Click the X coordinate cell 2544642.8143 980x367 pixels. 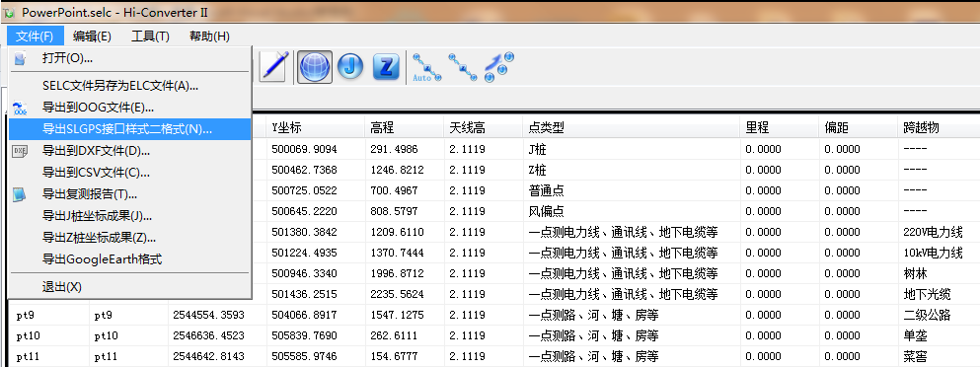(x=217, y=356)
